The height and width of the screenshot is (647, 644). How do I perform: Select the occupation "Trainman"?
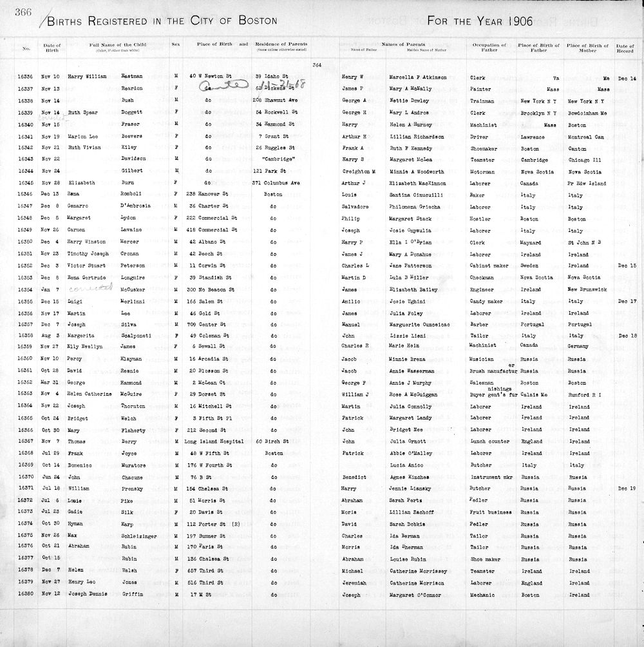pyautogui.click(x=482, y=101)
